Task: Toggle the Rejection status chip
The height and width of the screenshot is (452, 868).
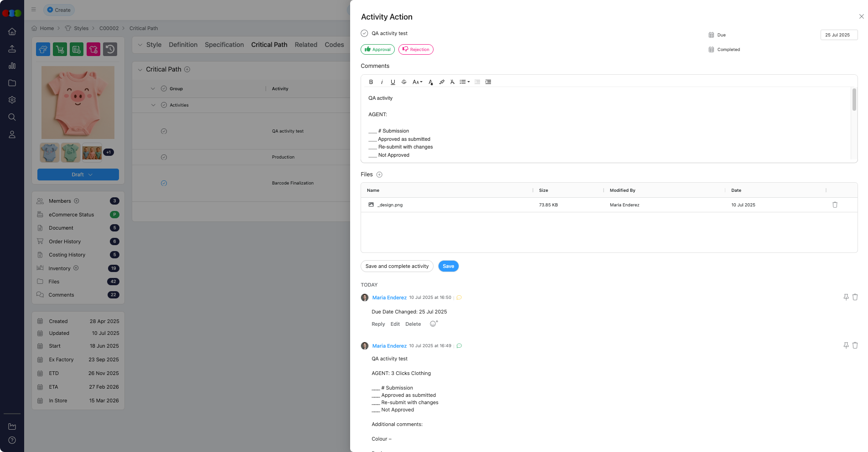Action: [x=416, y=50]
